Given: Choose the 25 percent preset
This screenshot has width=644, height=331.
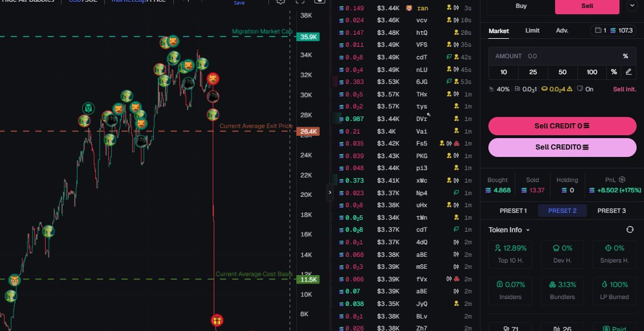Looking at the screenshot, I should point(533,72).
